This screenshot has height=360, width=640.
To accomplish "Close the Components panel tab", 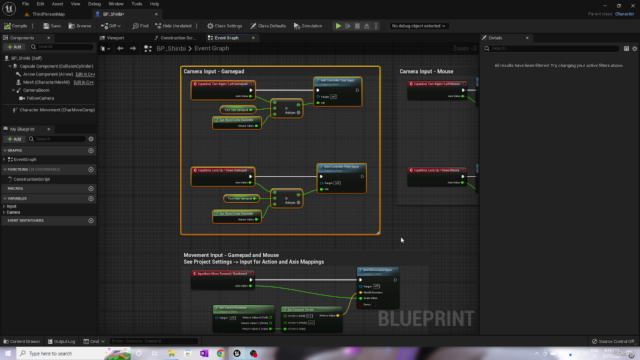I will pos(49,38).
